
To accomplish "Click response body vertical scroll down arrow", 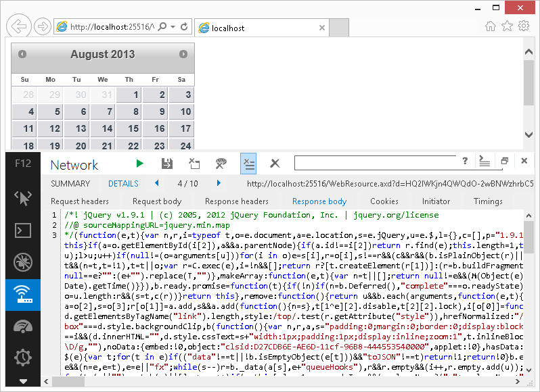I will pyautogui.click(x=528, y=370).
